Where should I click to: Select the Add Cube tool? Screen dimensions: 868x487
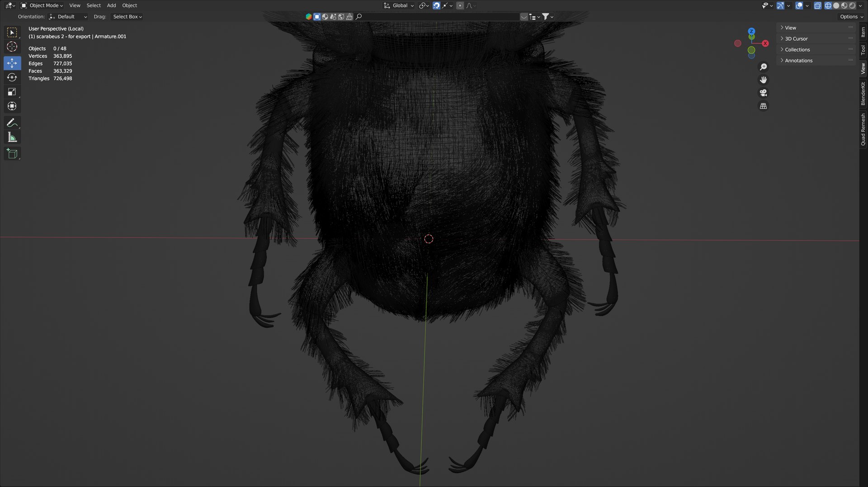(12, 153)
